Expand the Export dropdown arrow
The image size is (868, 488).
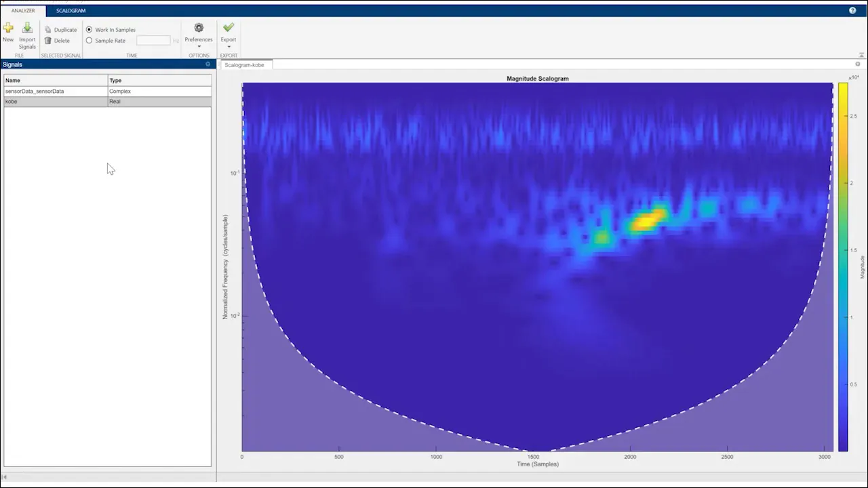[x=229, y=47]
